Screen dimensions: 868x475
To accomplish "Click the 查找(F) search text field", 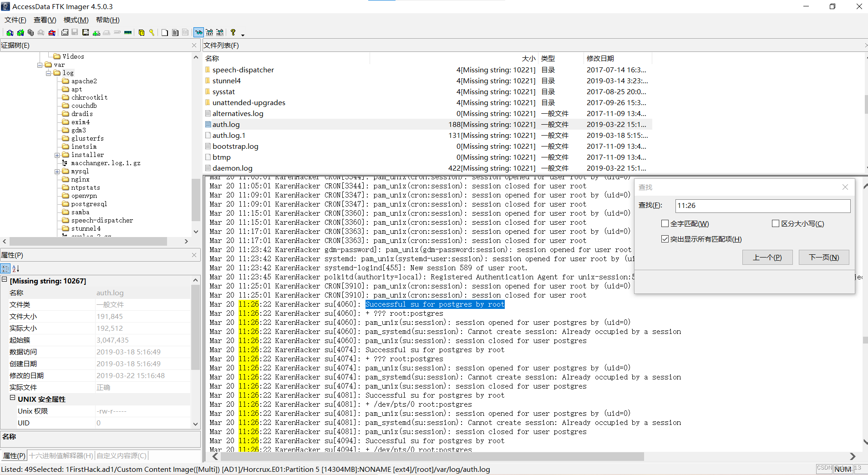I will coord(762,206).
